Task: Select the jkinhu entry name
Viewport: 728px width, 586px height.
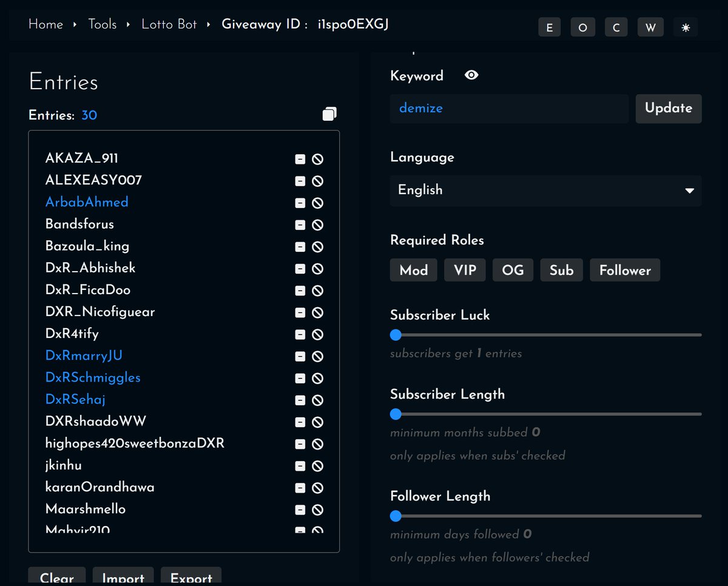Action: (x=64, y=465)
